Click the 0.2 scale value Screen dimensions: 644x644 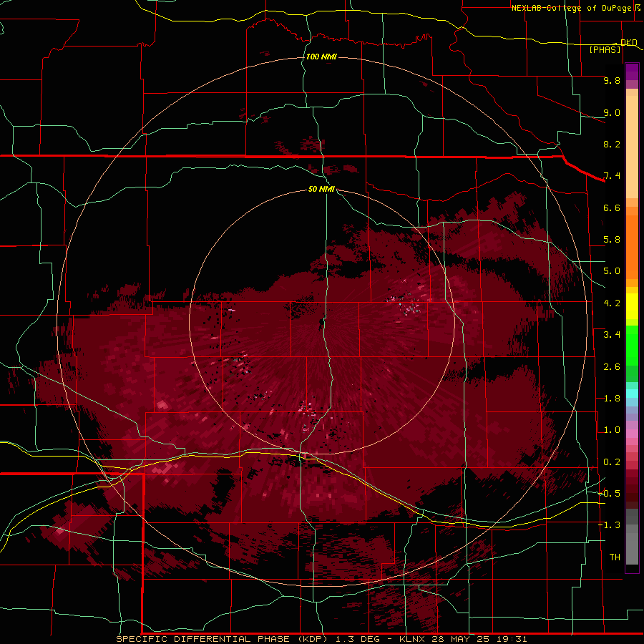(612, 462)
